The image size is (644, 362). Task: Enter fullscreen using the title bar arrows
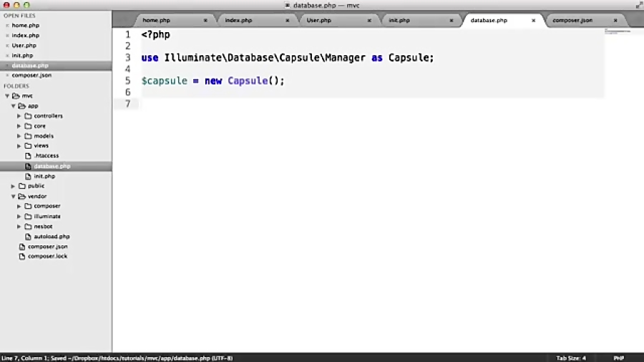click(x=639, y=5)
